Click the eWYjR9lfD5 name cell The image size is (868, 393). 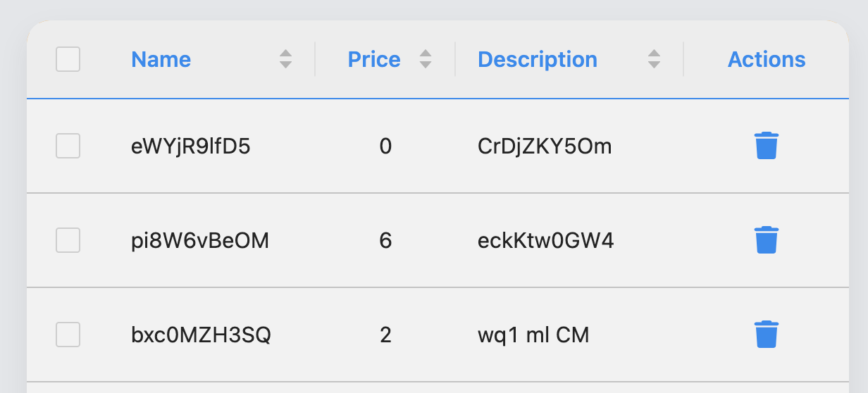click(191, 146)
